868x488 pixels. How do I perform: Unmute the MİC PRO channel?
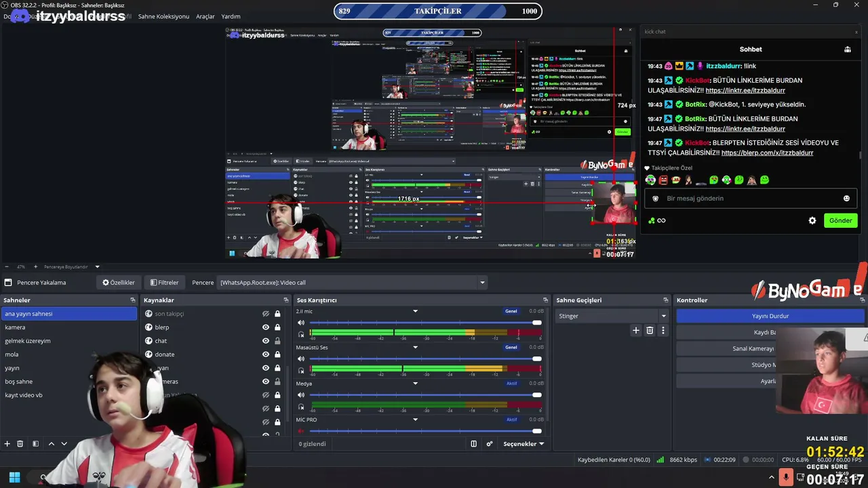click(x=302, y=431)
